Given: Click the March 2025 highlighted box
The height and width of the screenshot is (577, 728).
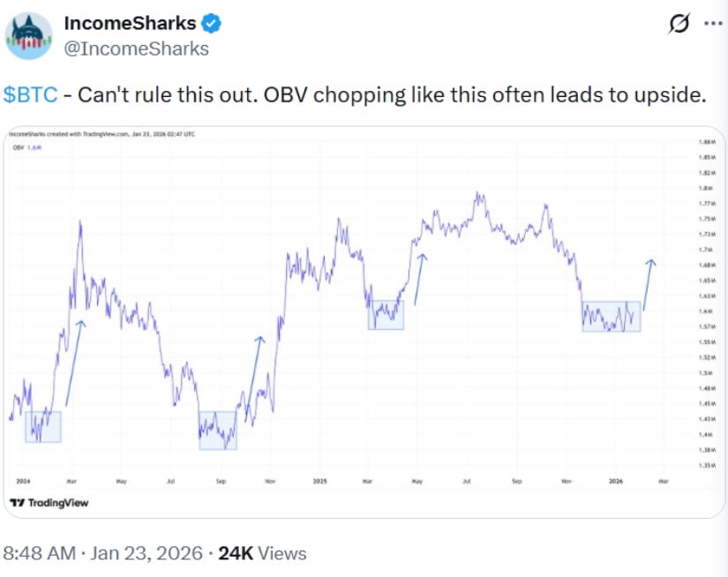Looking at the screenshot, I should click(386, 315).
